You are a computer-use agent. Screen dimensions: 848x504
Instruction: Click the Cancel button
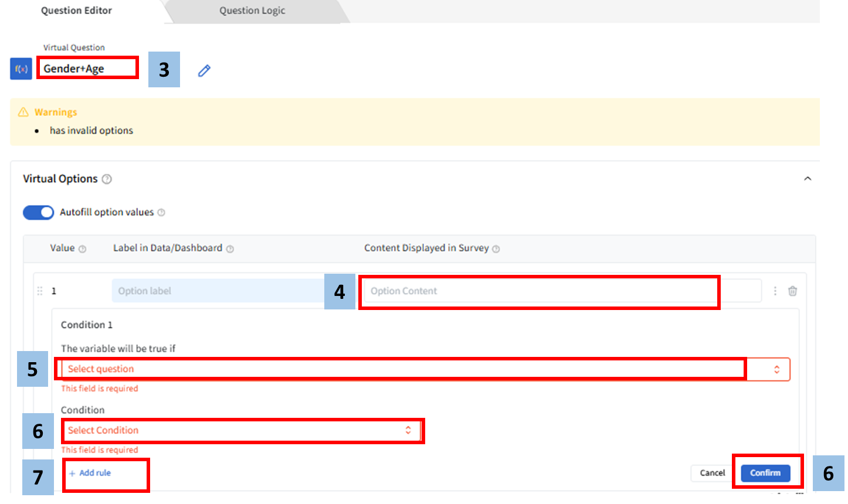(713, 473)
